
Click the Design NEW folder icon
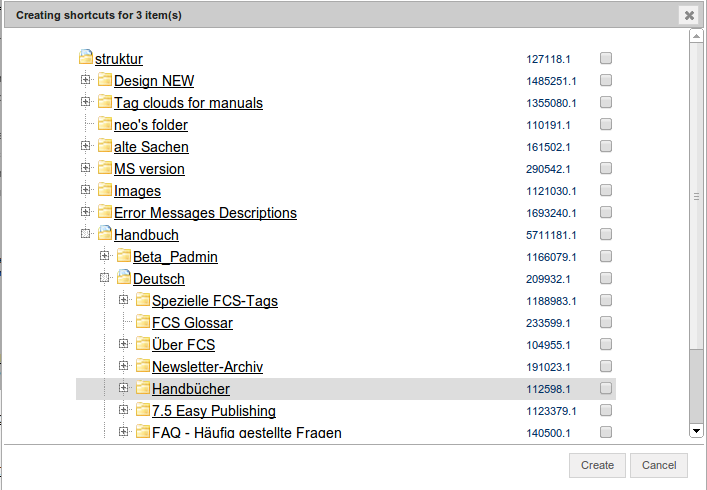[105, 80]
